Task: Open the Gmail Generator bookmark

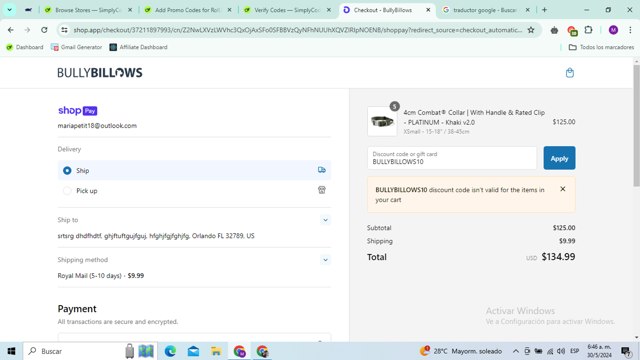Action: [x=77, y=47]
